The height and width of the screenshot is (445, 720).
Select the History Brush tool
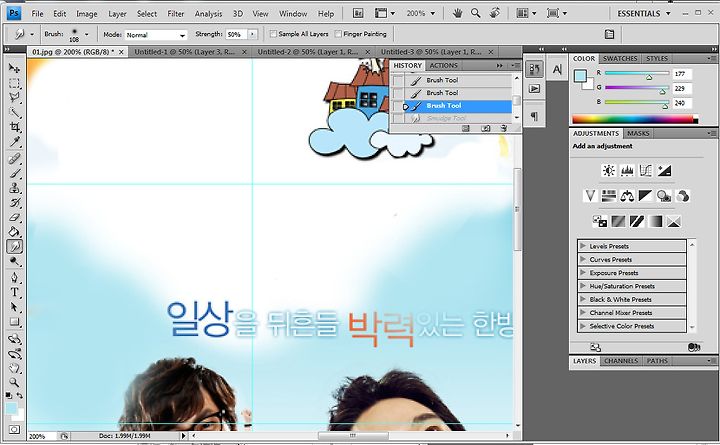pos(14,203)
